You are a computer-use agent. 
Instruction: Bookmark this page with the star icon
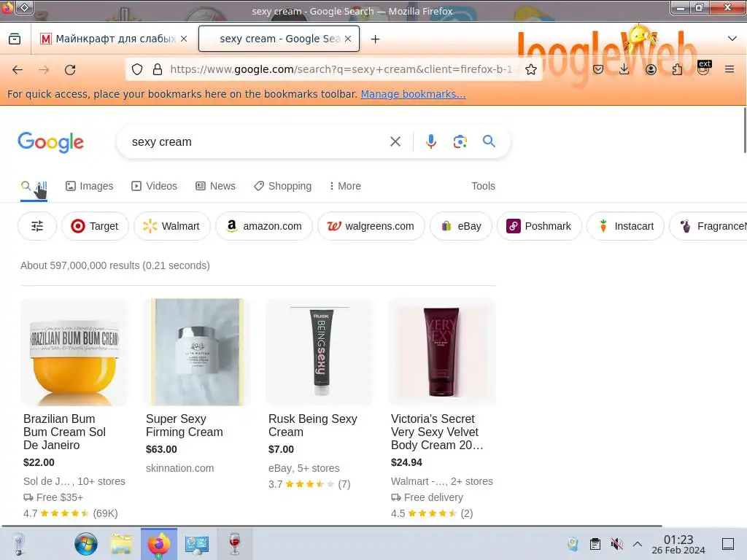tap(531, 69)
